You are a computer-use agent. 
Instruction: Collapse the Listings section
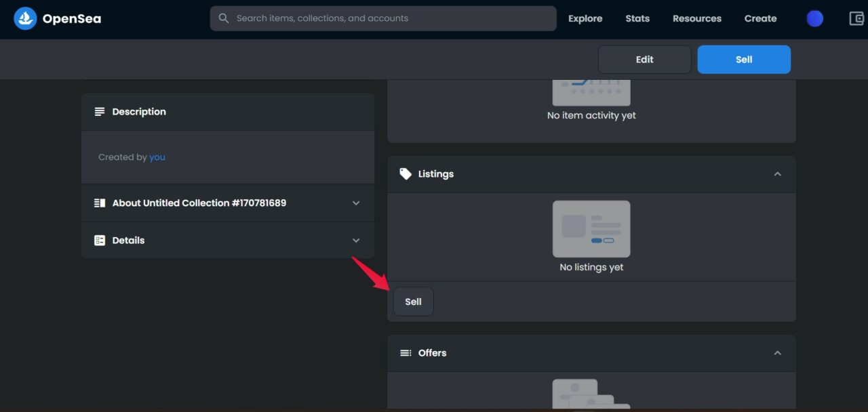[777, 173]
